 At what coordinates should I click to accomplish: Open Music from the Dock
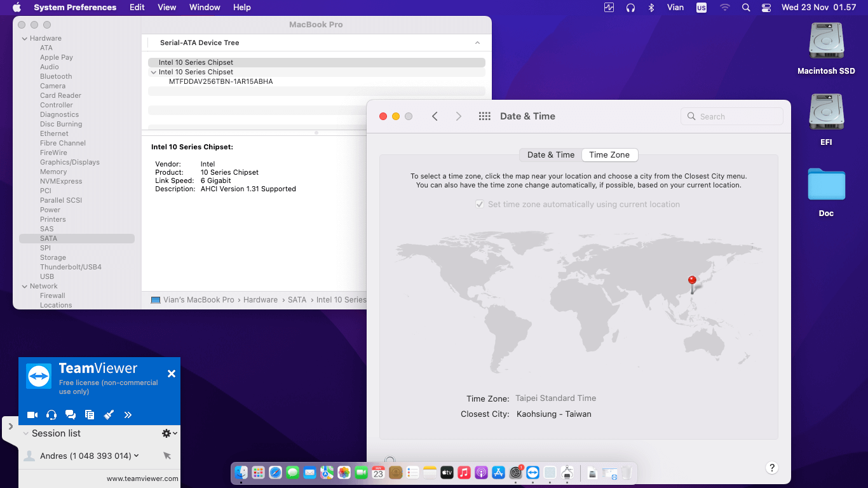pyautogui.click(x=464, y=472)
